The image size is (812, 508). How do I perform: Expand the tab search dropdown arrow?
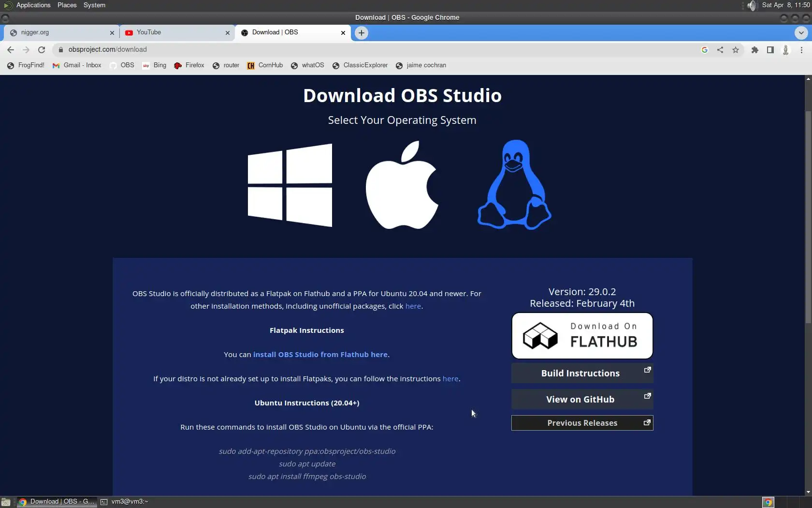(801, 33)
